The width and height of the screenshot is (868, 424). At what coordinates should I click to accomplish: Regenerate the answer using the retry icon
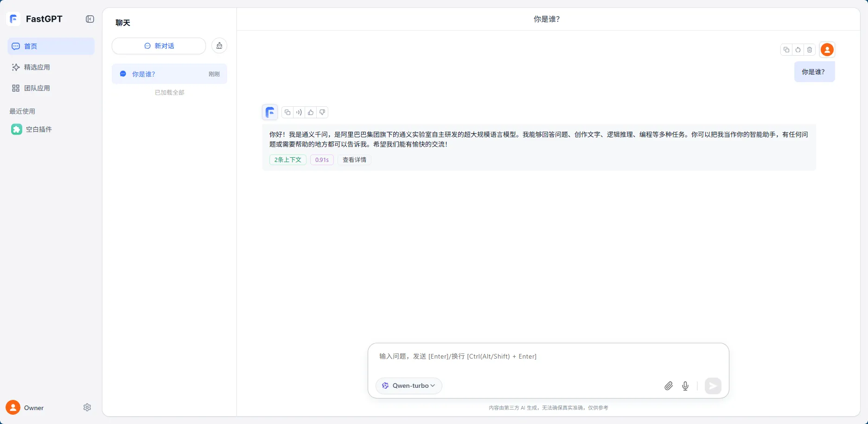[x=798, y=50]
